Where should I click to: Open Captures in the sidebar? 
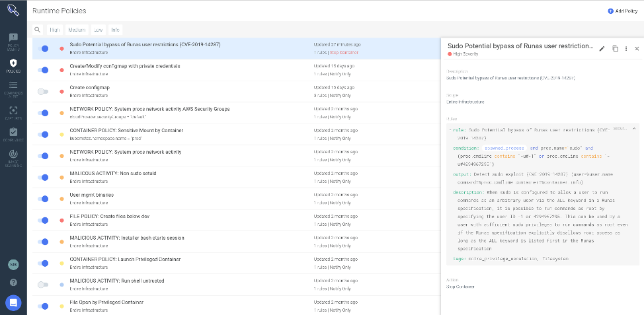click(13, 112)
